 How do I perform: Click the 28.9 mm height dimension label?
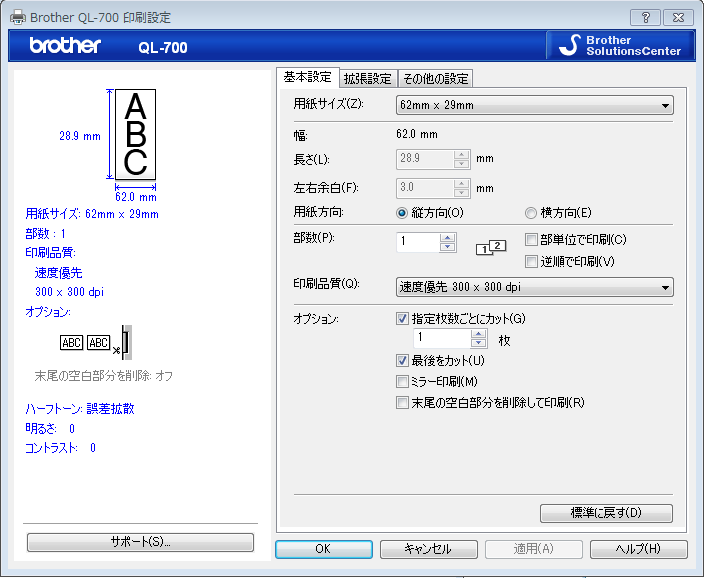click(x=80, y=136)
